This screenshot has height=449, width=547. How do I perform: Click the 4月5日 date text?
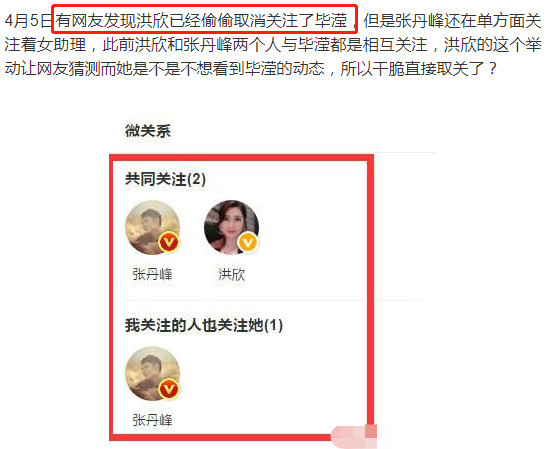(28, 21)
